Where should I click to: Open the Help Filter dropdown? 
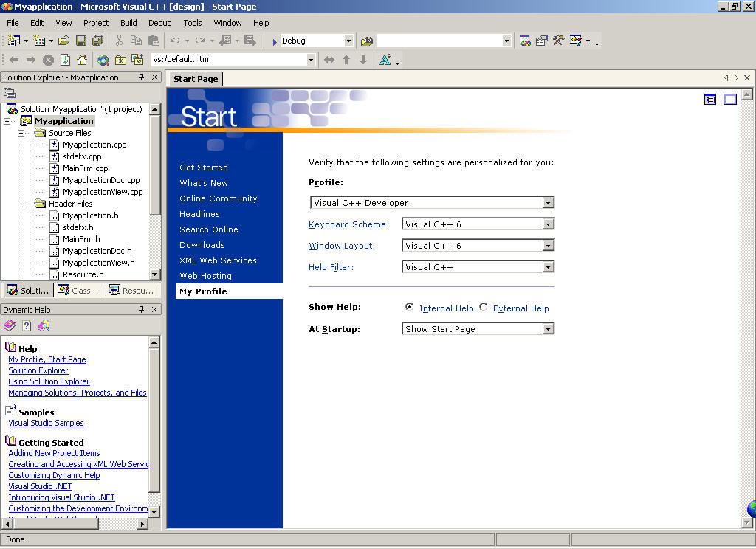548,267
